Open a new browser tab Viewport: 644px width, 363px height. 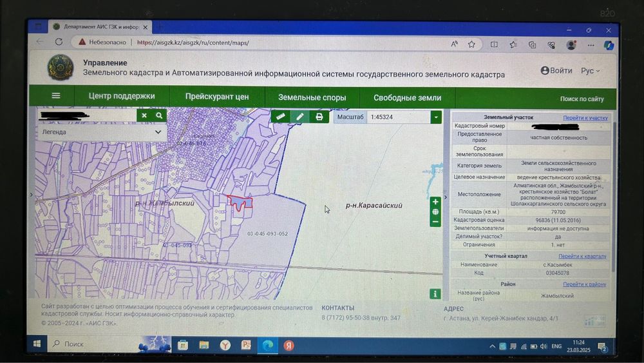click(160, 27)
